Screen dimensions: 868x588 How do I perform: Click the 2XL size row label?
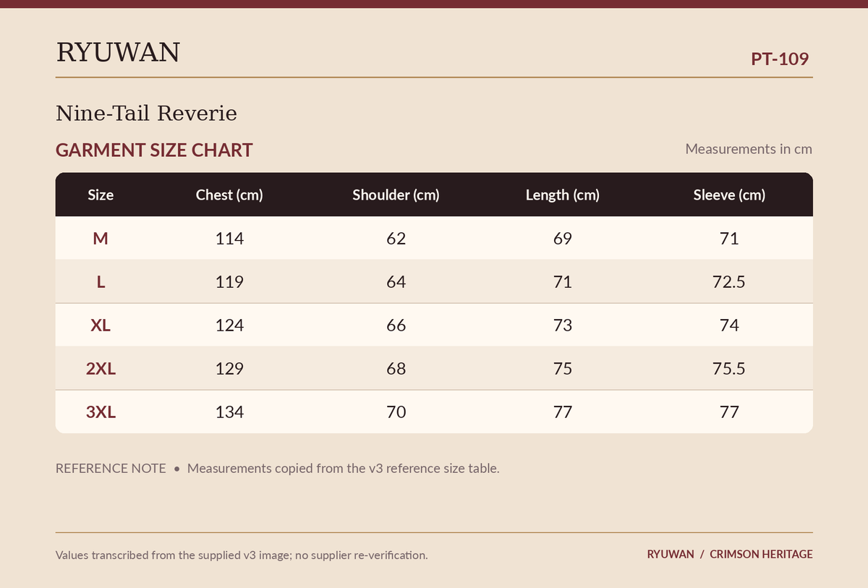(x=101, y=368)
